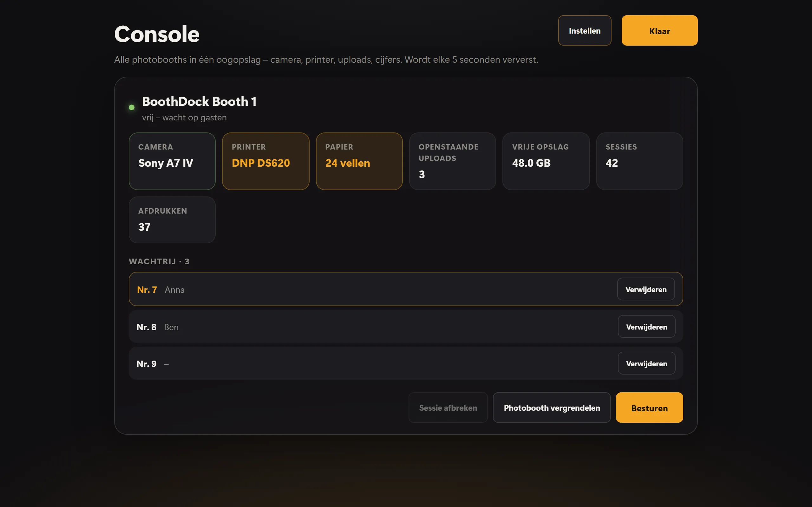
Task: Click the Vrije opslag 48.0 GB card
Action: [x=546, y=161]
